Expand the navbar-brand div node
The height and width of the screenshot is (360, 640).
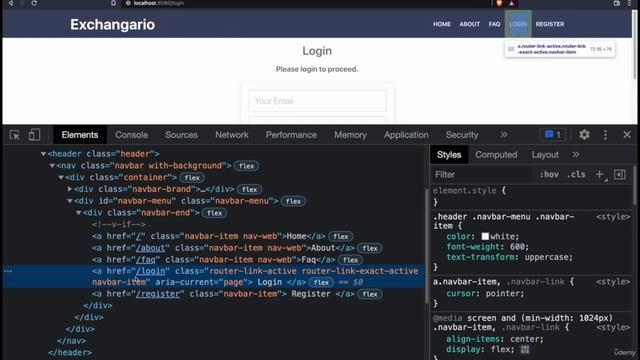[69, 189]
